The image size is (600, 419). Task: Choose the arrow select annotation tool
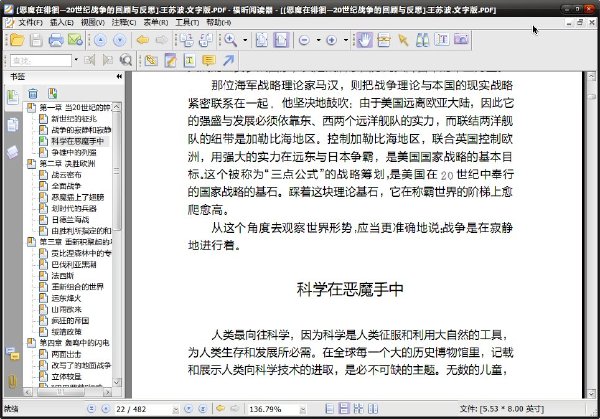[403, 40]
